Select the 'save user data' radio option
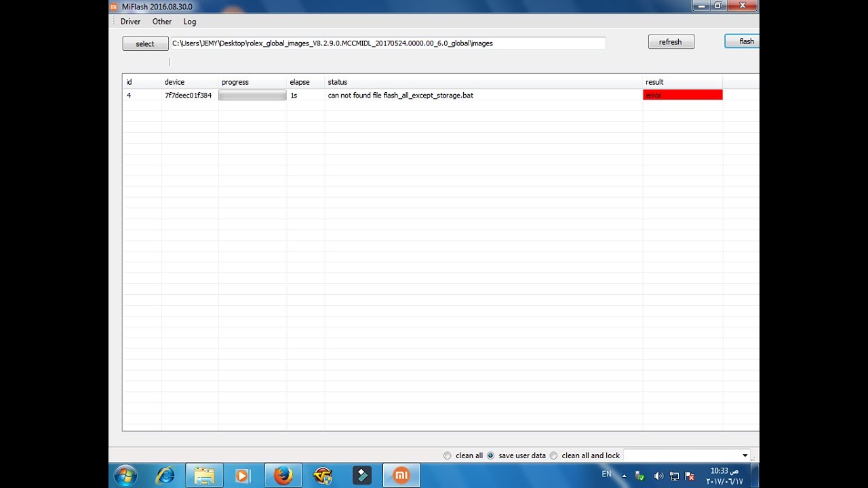This screenshot has height=488, width=868. (516, 455)
